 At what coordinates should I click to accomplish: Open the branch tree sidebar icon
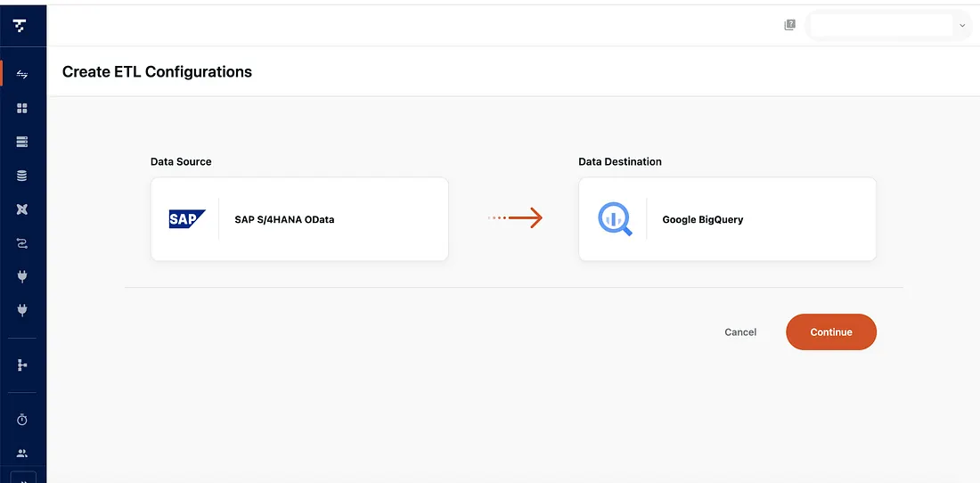(x=22, y=365)
